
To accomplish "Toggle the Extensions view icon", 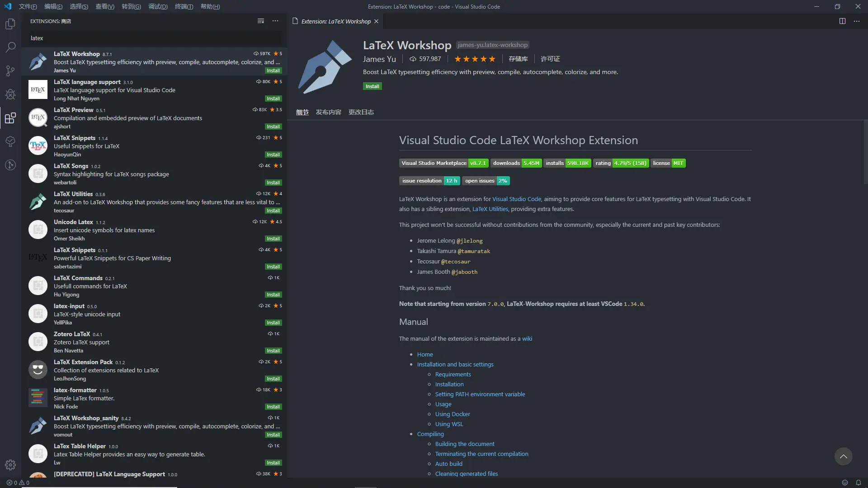I will [x=10, y=118].
